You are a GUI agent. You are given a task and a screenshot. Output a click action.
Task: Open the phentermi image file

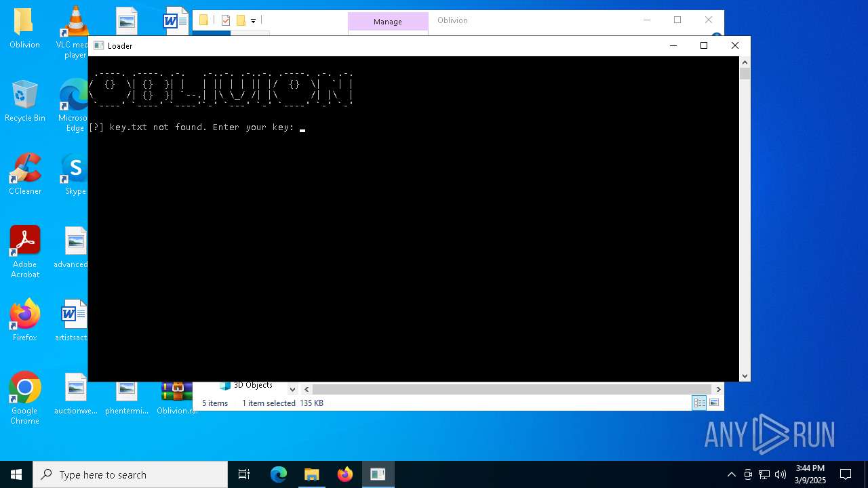point(126,399)
